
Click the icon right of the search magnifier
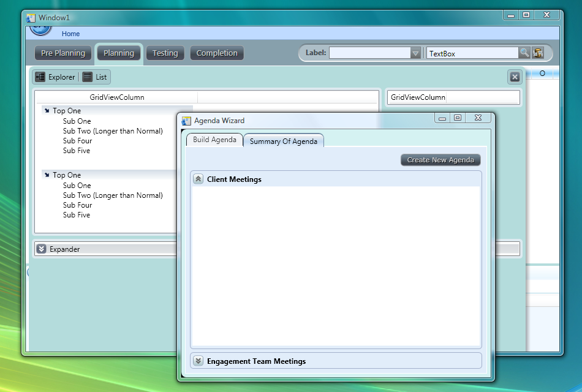(x=539, y=53)
